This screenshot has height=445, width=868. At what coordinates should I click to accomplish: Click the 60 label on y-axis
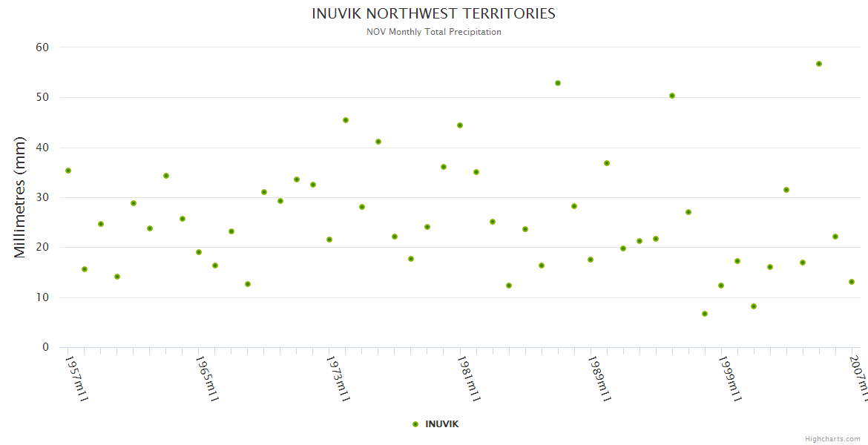click(42, 47)
